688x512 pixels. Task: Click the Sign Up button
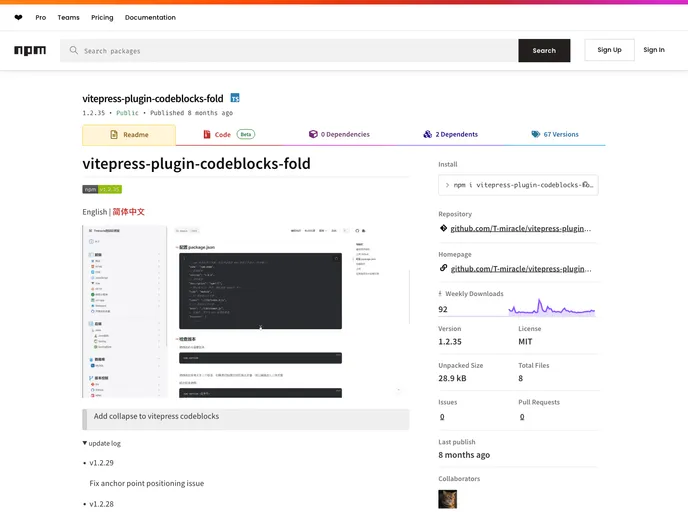point(609,50)
